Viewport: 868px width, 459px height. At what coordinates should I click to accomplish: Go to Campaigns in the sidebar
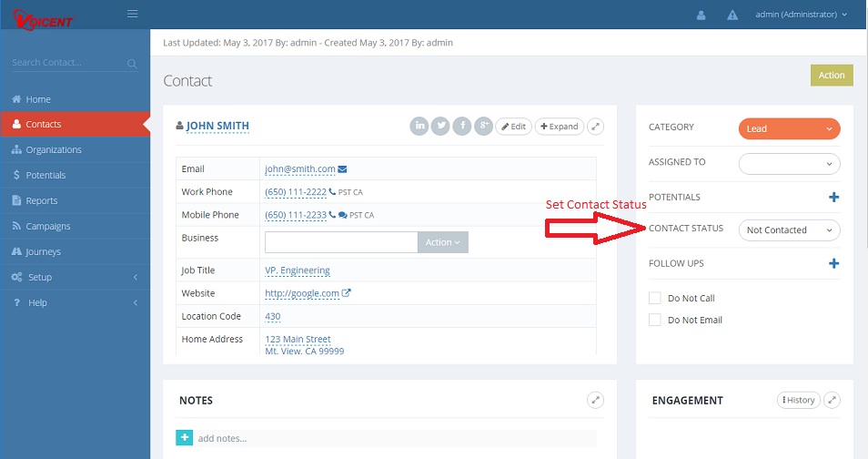[x=47, y=226]
